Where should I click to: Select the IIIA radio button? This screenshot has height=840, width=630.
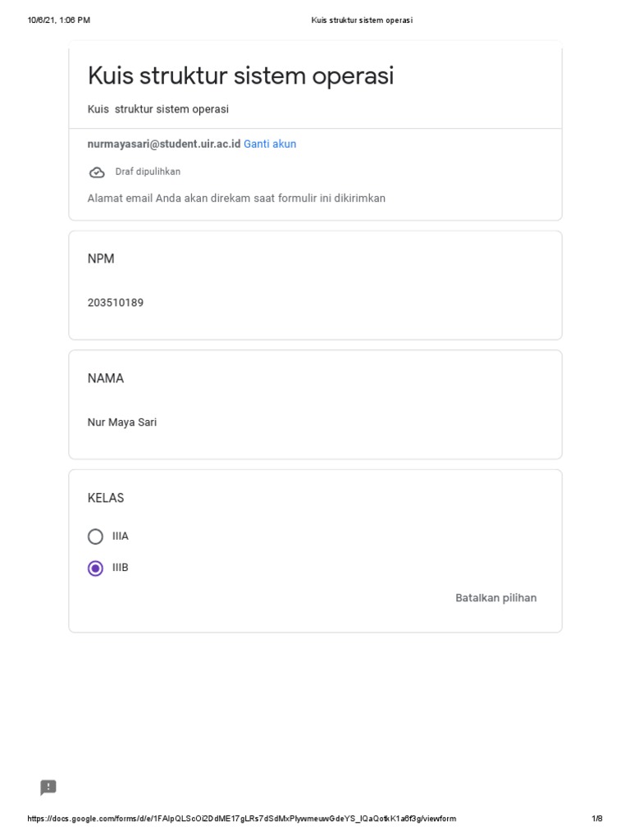pyautogui.click(x=96, y=536)
